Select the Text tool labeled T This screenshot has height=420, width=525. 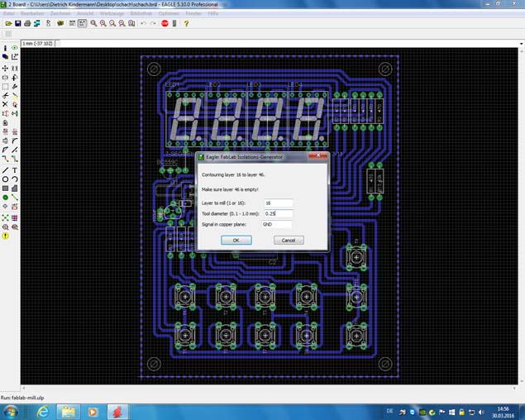(15, 170)
